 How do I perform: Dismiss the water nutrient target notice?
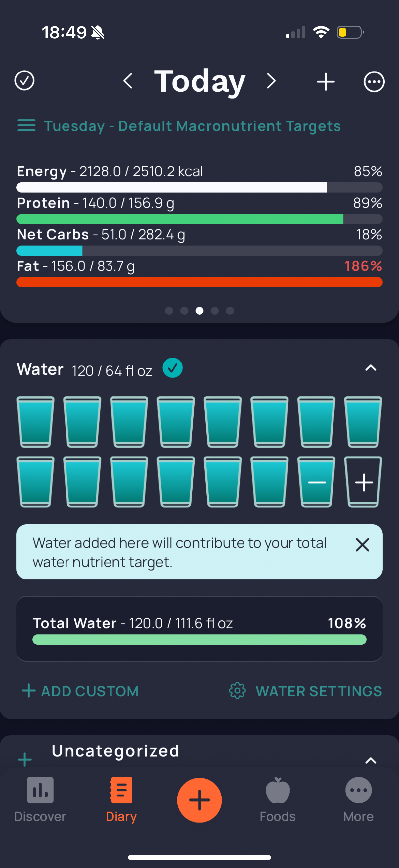(x=362, y=545)
